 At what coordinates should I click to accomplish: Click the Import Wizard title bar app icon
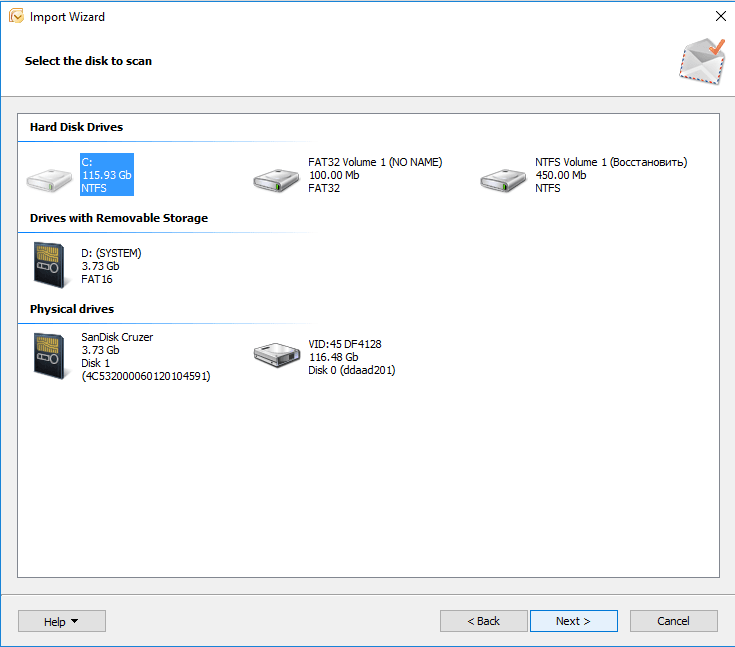[17, 16]
